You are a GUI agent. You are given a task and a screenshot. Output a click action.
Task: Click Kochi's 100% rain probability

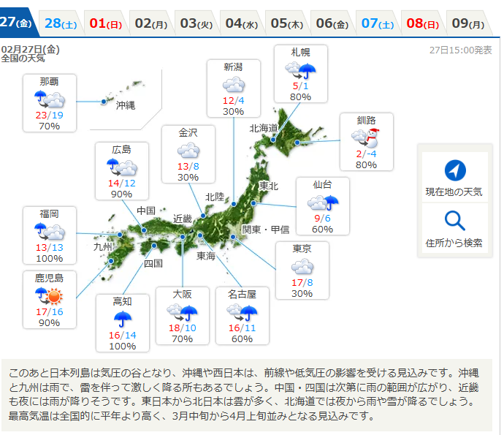123,347
